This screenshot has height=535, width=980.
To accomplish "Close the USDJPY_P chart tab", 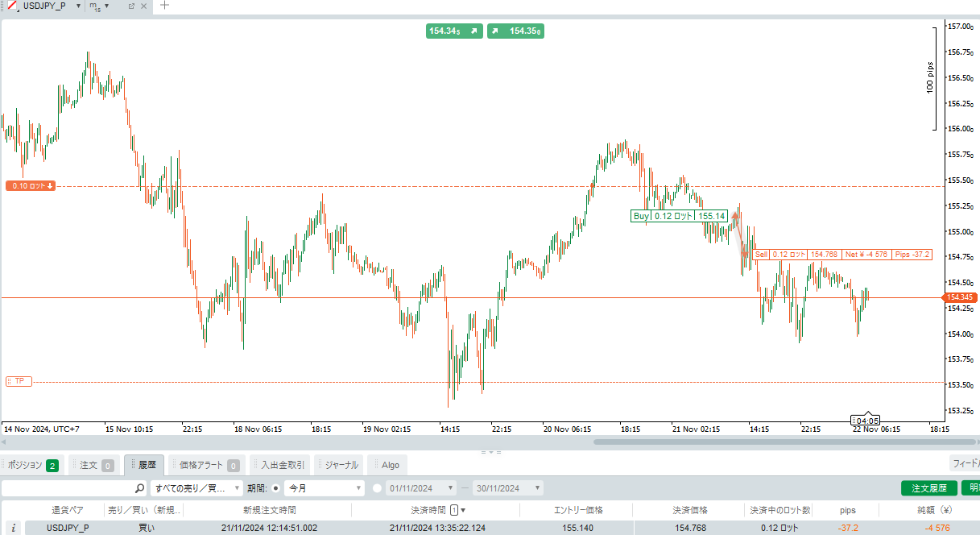I will [x=143, y=6].
